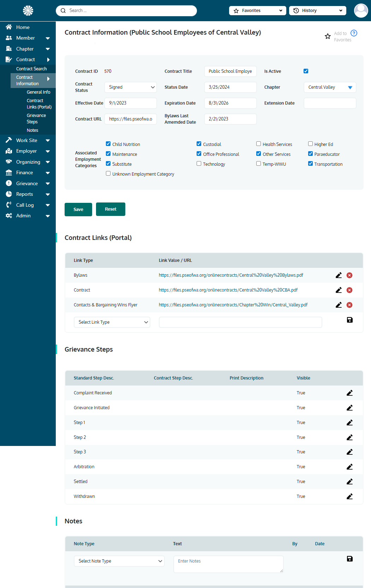
Task: Click the Add to Favorites star
Action: [328, 36]
